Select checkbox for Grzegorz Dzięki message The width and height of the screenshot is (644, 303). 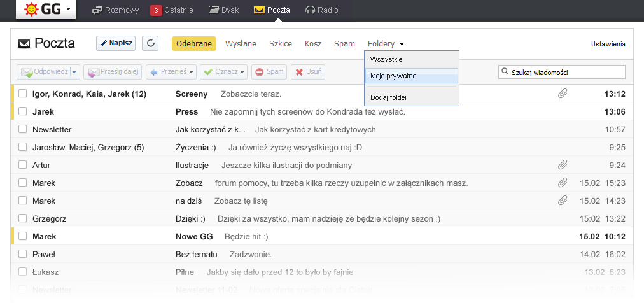[22, 218]
